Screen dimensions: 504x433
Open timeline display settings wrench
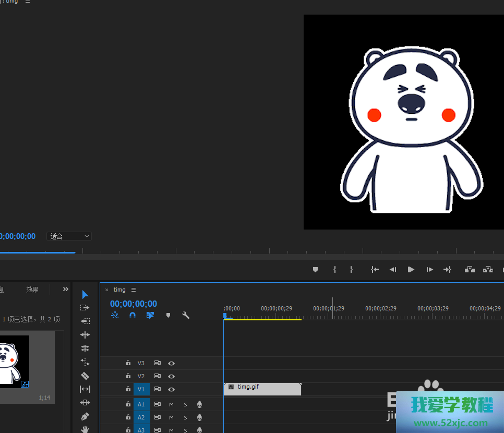tap(186, 315)
